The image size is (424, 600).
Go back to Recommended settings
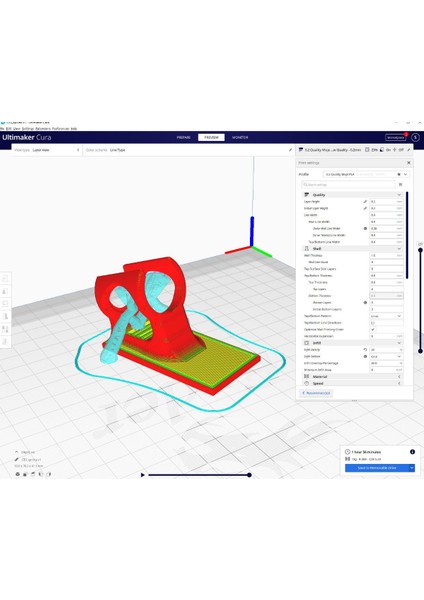pyautogui.click(x=316, y=393)
